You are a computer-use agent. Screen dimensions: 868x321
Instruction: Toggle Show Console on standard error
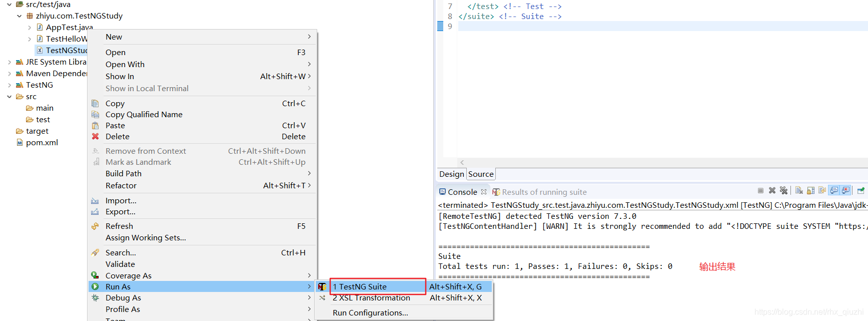click(845, 191)
